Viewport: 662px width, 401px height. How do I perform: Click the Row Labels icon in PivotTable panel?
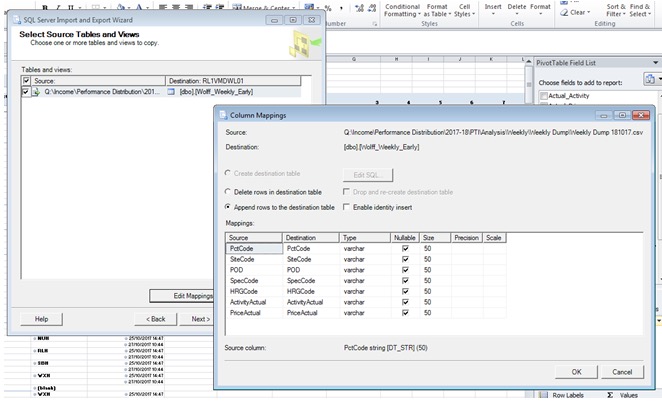coord(544,396)
